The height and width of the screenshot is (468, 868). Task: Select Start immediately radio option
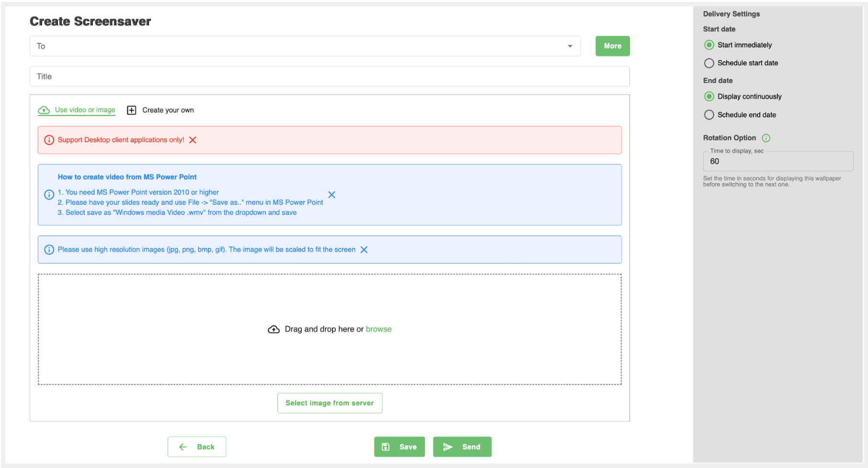709,45
